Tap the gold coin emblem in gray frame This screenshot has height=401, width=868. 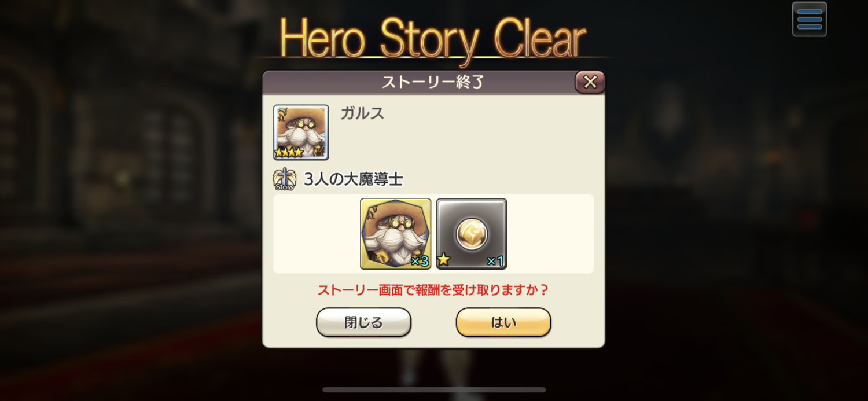tap(472, 234)
